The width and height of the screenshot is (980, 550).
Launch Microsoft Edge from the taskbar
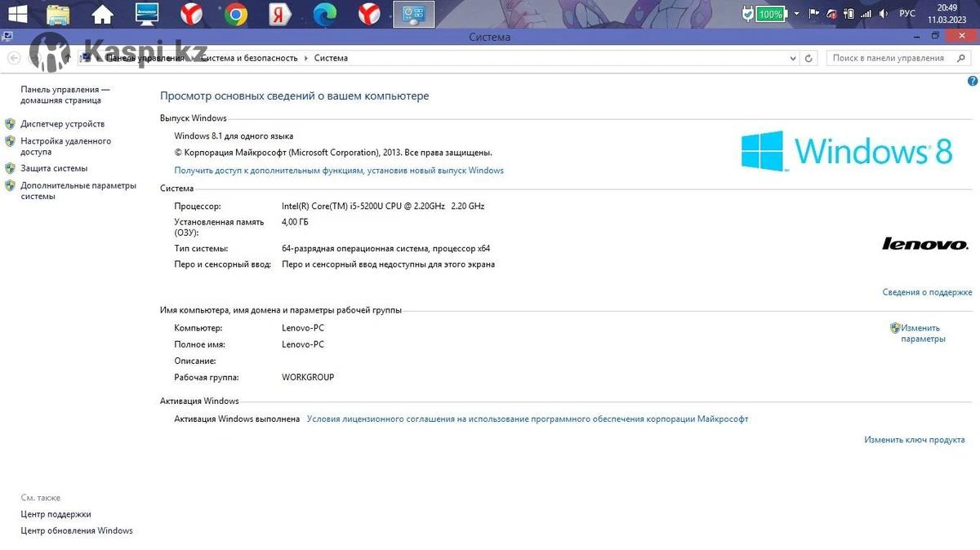point(325,14)
